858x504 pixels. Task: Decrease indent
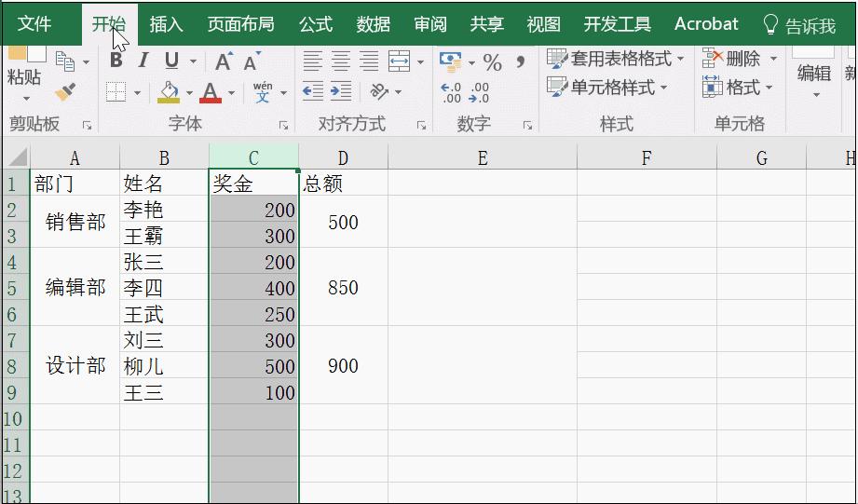click(312, 91)
